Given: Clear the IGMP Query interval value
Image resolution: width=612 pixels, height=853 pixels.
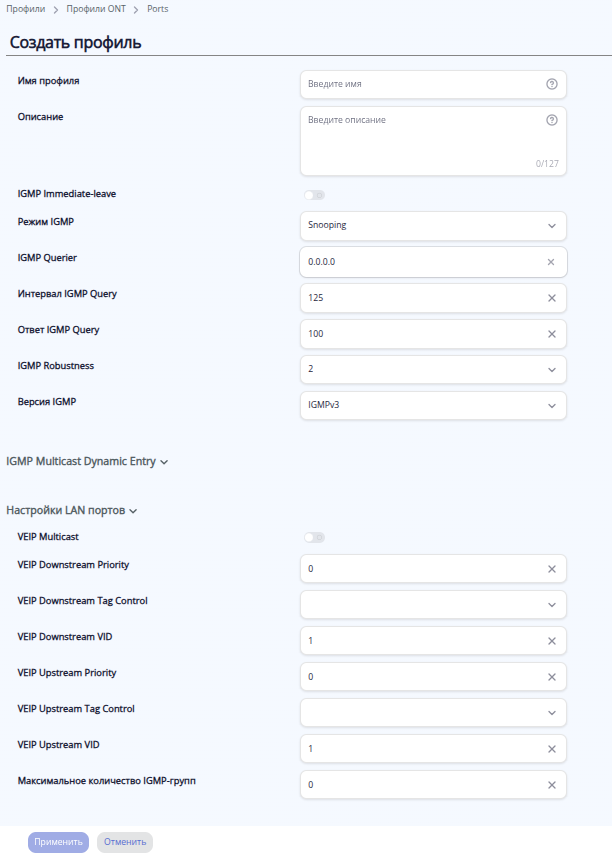Looking at the screenshot, I should click(551, 298).
